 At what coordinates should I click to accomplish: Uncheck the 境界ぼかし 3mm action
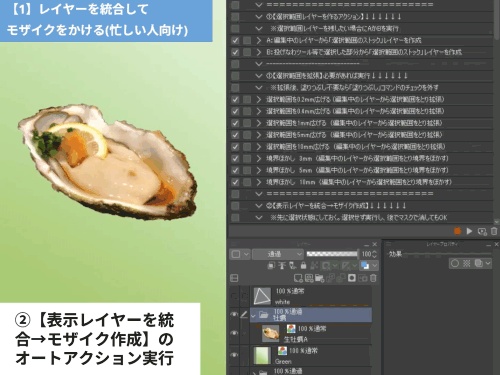[x=235, y=158]
